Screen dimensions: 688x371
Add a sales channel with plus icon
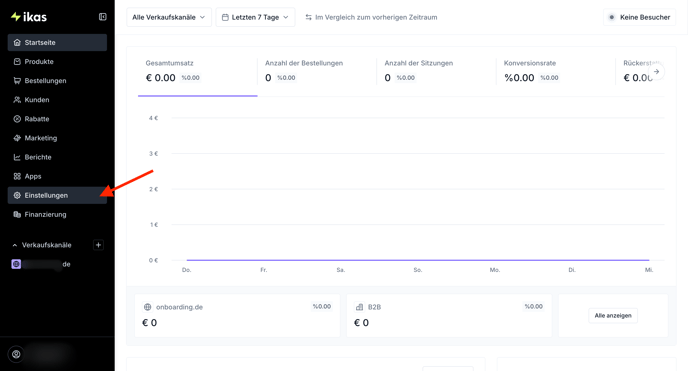(x=98, y=245)
